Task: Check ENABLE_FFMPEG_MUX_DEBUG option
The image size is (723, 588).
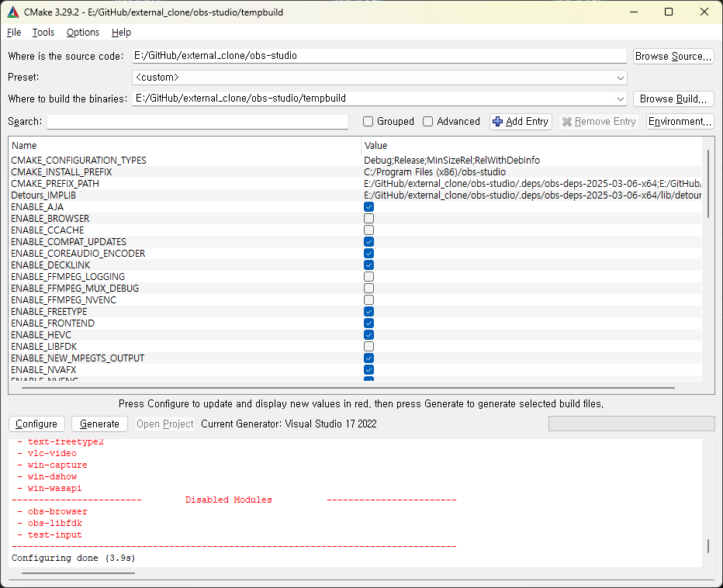Action: click(x=369, y=289)
